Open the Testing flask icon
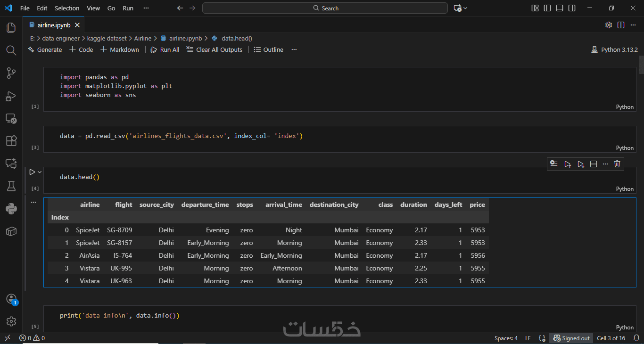The height and width of the screenshot is (344, 644). 11,186
